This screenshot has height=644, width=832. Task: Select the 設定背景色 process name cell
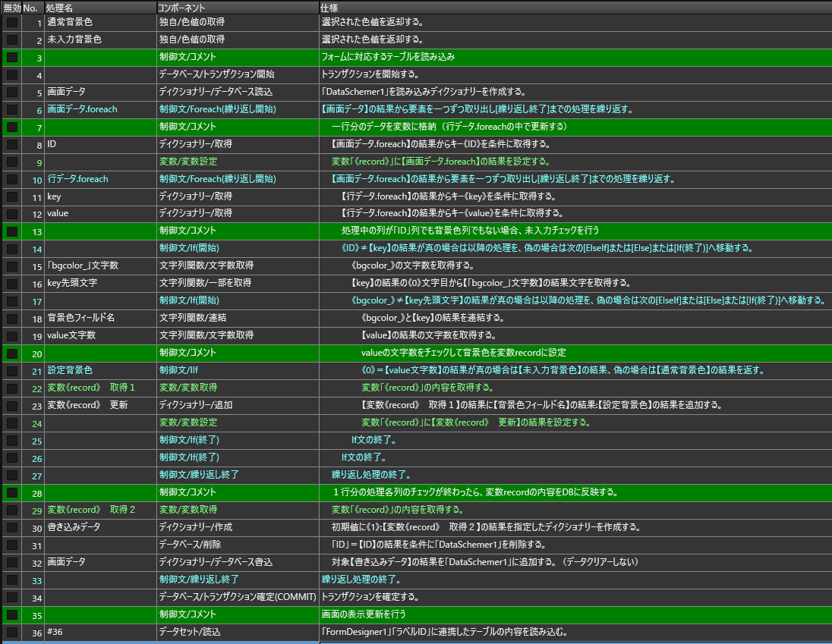pos(70,370)
